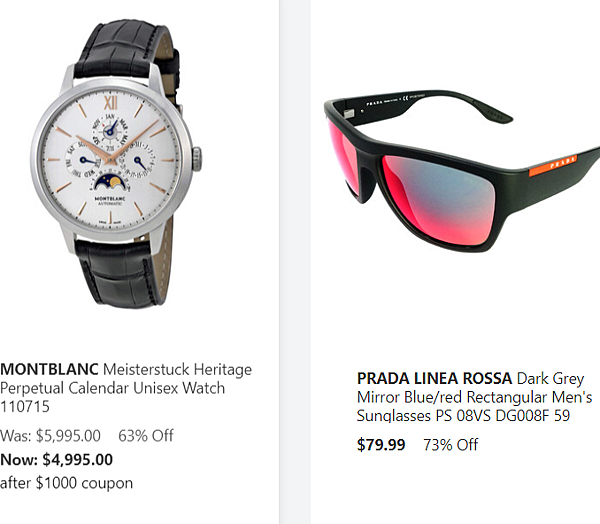This screenshot has width=600, height=524.
Task: Click the red mirrored sunglasses lens
Action: pyautogui.click(x=439, y=200)
